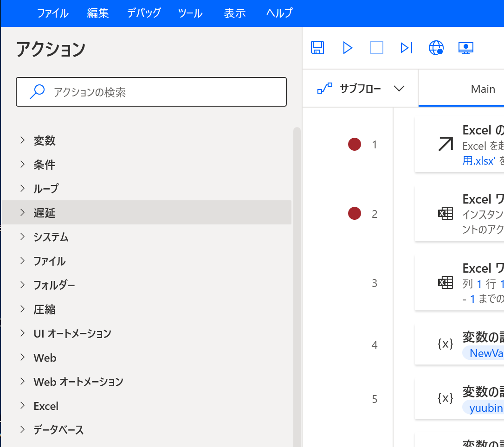Run the flow with the play icon

point(348,48)
